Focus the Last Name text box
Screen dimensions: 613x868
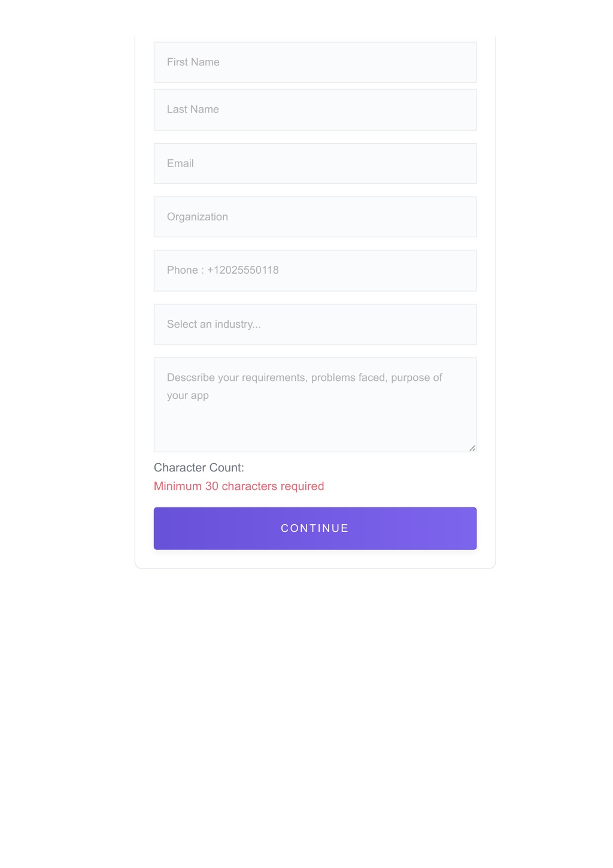point(315,110)
